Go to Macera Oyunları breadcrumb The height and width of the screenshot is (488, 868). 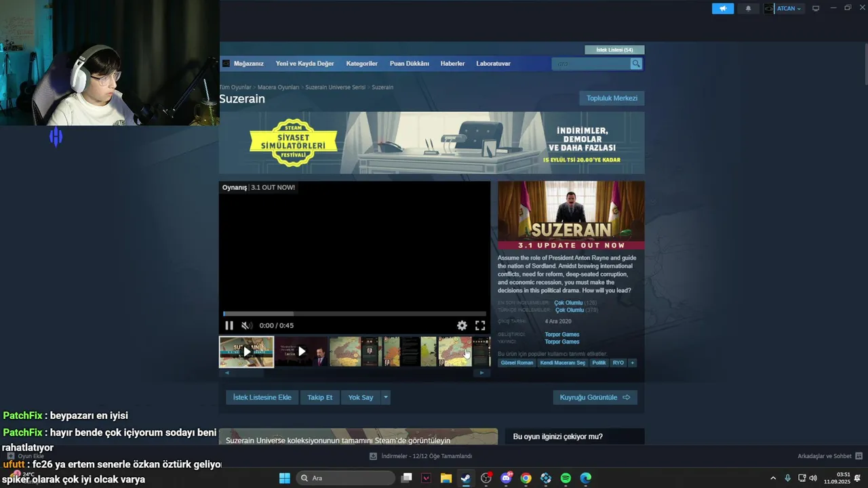(x=278, y=87)
